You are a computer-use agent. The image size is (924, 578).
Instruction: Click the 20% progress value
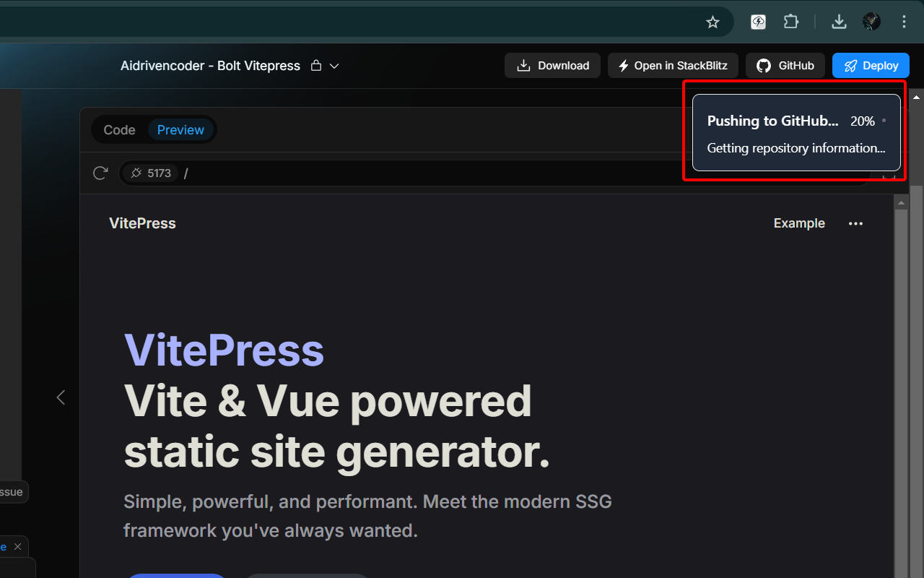pyautogui.click(x=863, y=121)
